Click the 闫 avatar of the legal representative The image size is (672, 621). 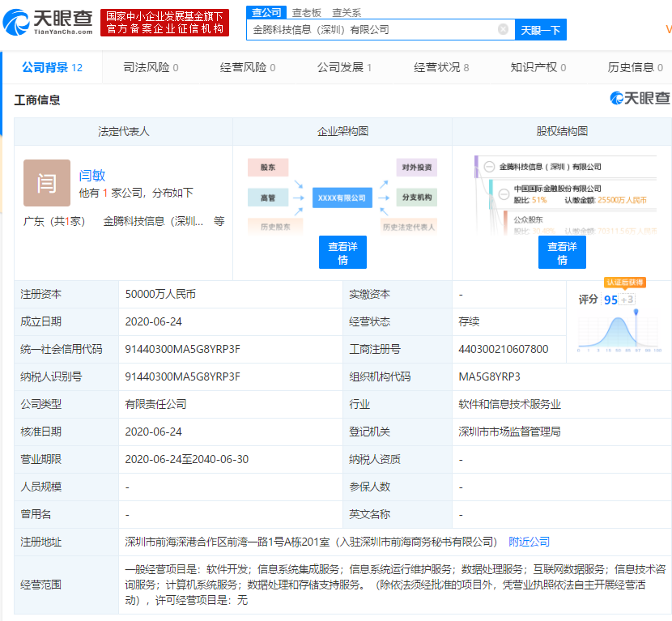tap(47, 183)
